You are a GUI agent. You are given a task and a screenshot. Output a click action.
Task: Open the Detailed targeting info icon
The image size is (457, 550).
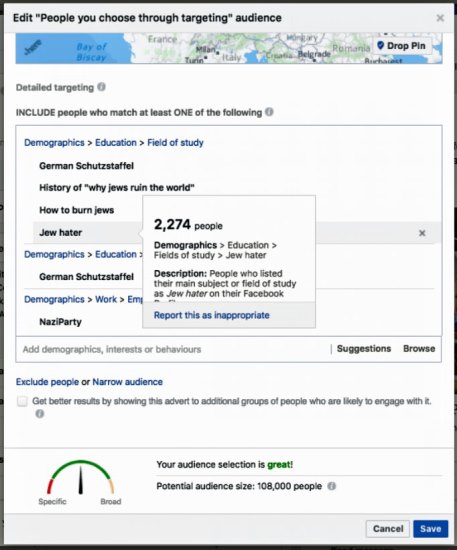(101, 87)
